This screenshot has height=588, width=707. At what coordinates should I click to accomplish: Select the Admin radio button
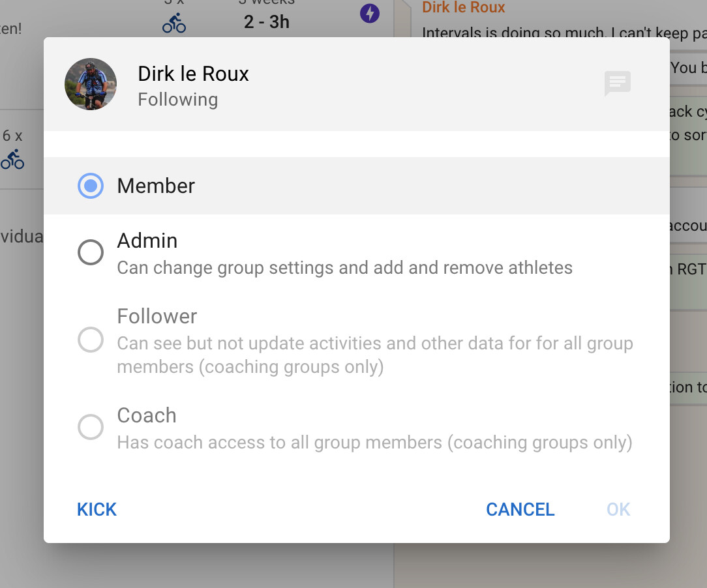coord(91,252)
